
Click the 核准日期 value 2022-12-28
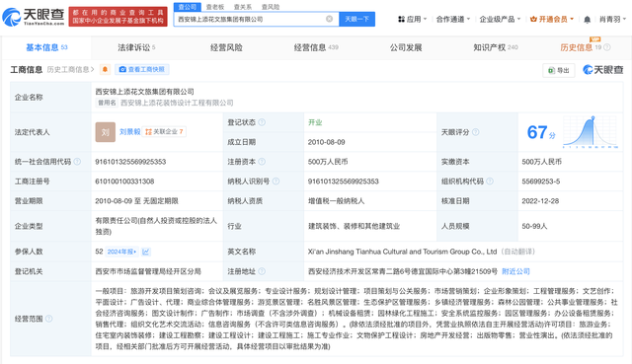[540, 201]
